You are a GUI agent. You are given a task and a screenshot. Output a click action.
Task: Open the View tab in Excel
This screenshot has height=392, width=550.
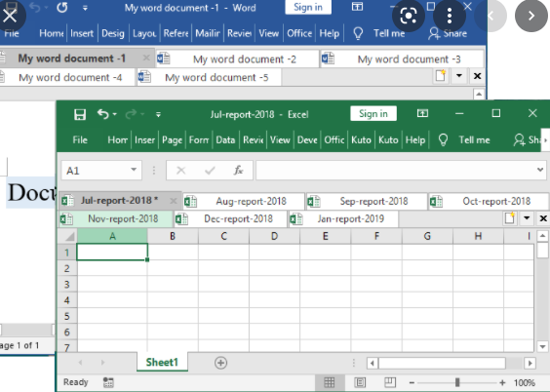tap(280, 139)
